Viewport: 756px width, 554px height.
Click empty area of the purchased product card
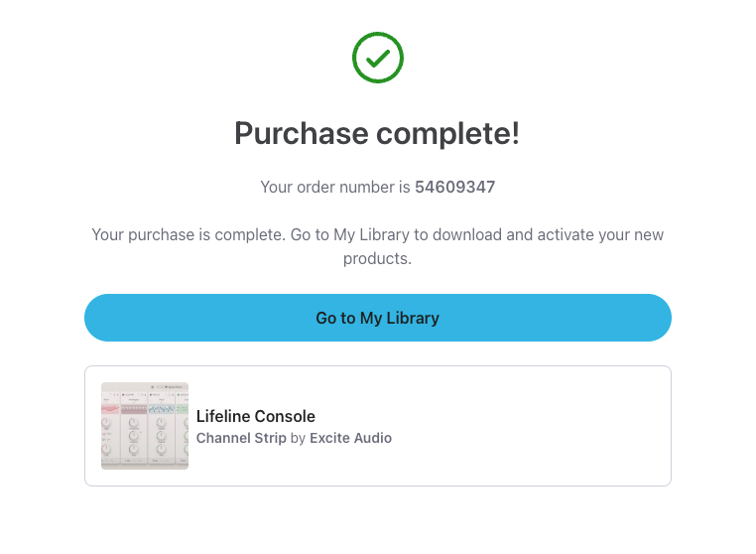(536, 427)
